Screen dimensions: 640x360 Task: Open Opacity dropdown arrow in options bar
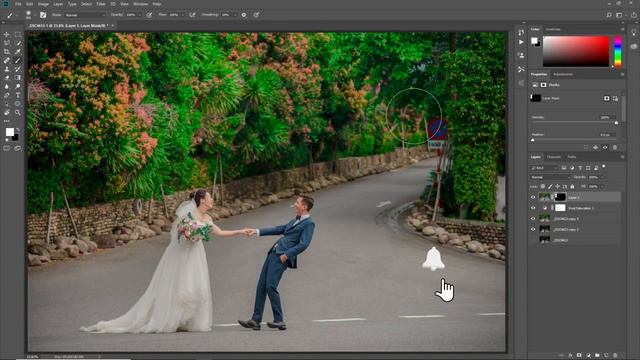pyautogui.click(x=140, y=15)
